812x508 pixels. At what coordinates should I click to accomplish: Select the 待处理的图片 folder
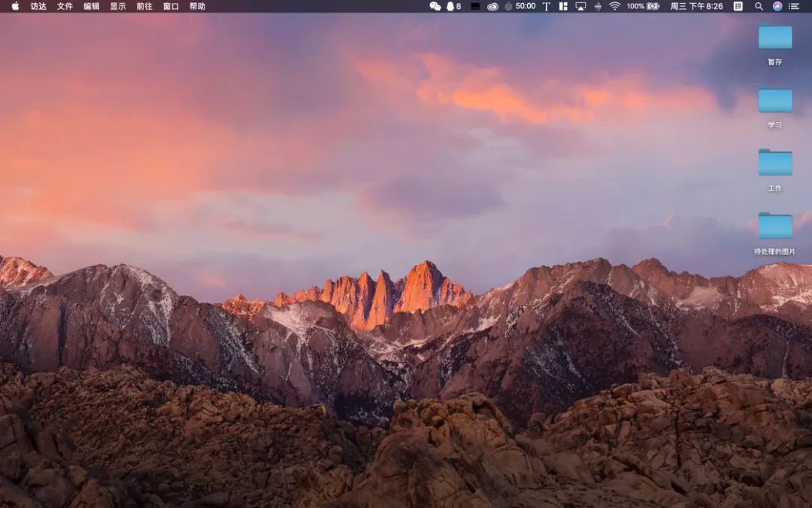click(x=774, y=227)
